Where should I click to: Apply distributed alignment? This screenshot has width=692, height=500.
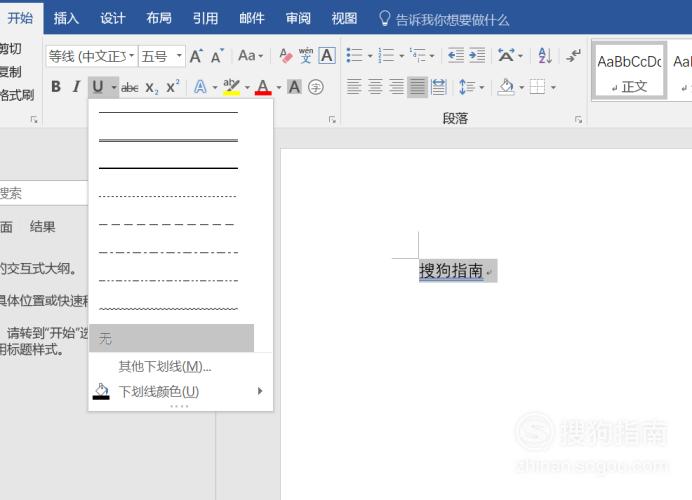click(x=439, y=86)
